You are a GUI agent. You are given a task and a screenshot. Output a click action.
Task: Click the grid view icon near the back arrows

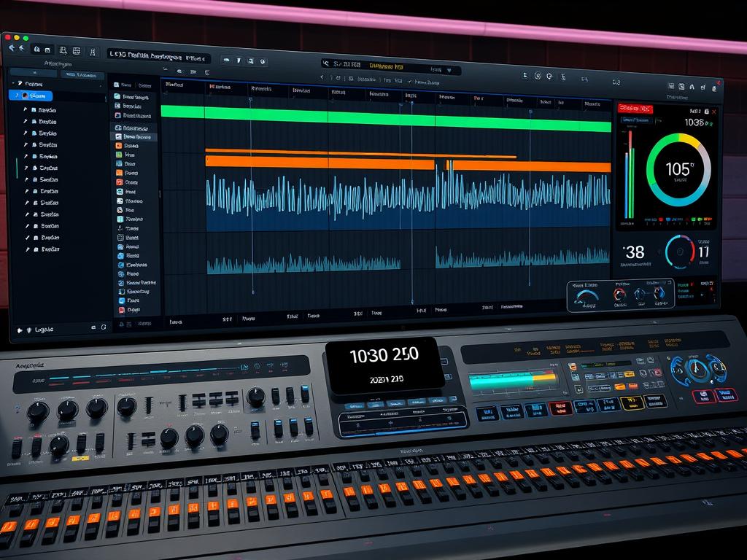(x=76, y=51)
